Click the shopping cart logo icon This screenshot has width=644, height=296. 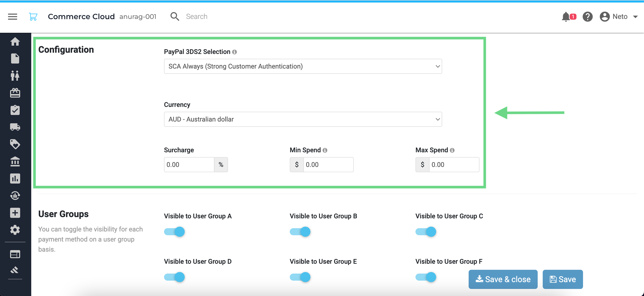click(x=33, y=17)
